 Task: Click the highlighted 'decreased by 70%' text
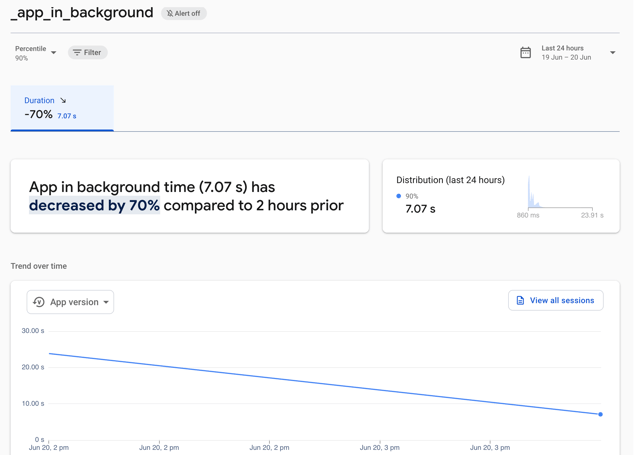(x=94, y=205)
